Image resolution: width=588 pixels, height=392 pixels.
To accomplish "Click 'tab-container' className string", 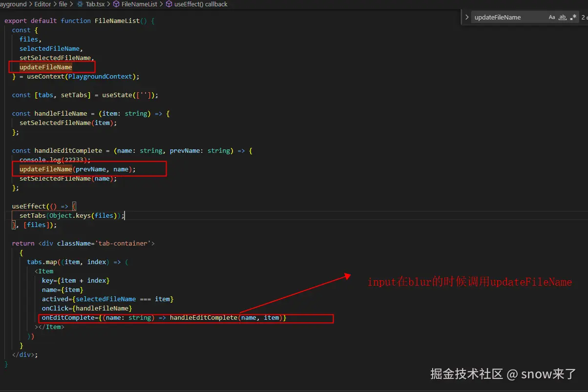I will coord(125,243).
